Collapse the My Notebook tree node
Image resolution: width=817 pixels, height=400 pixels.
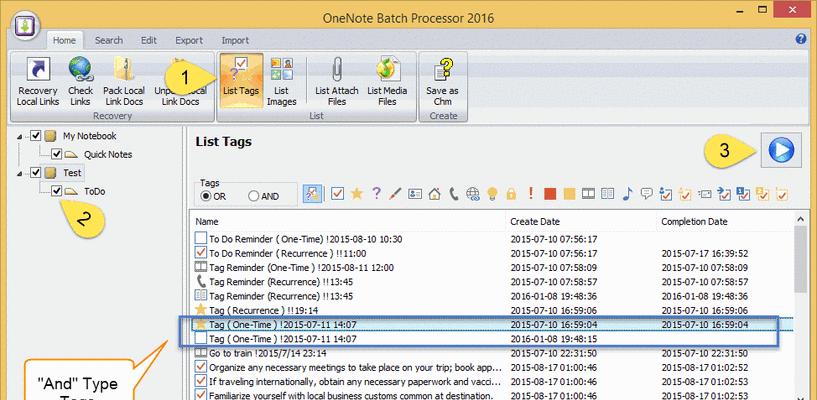[x=20, y=136]
